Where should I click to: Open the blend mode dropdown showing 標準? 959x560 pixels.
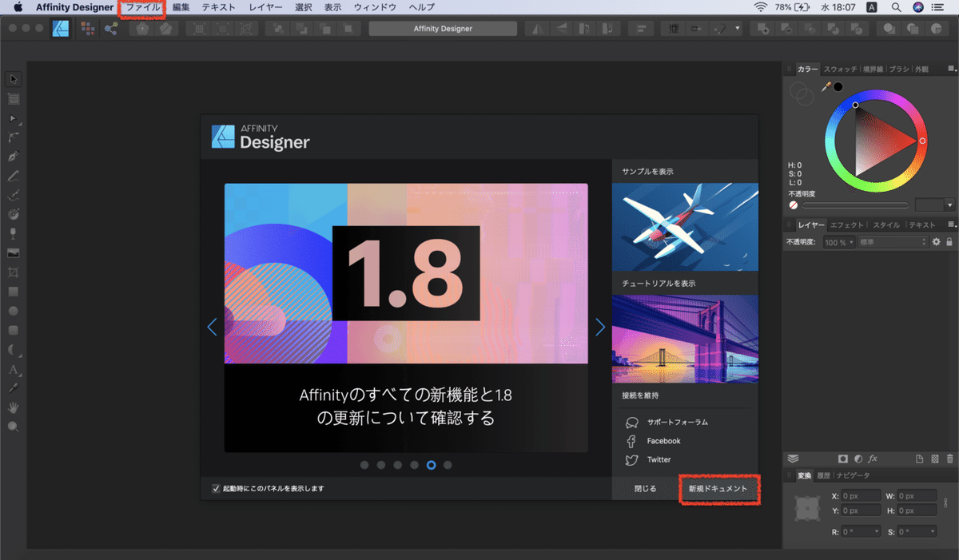(x=892, y=241)
